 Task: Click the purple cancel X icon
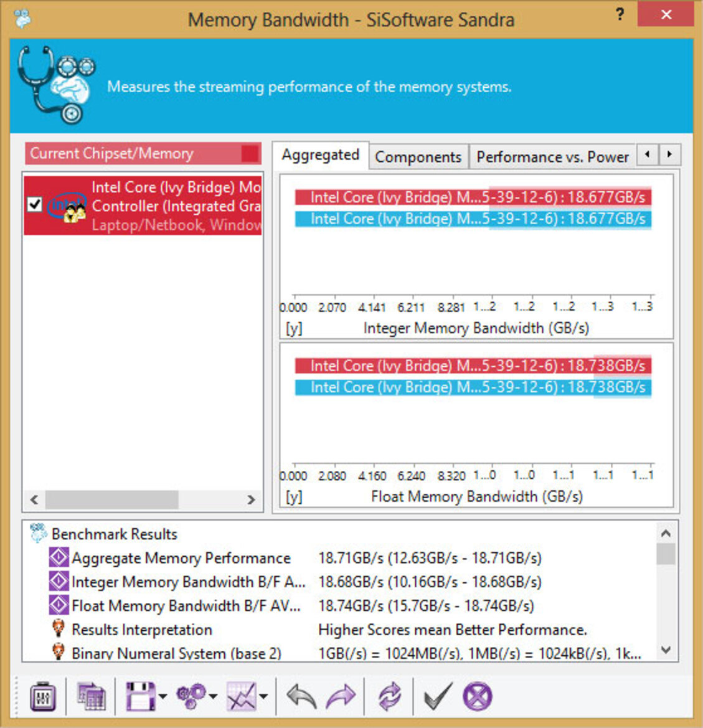pyautogui.click(x=478, y=696)
